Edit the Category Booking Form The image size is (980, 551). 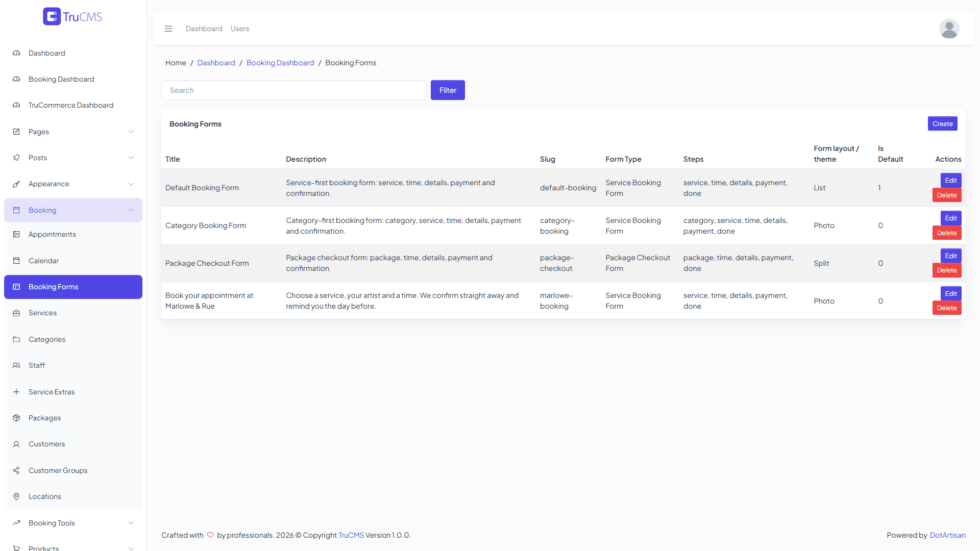coord(951,218)
